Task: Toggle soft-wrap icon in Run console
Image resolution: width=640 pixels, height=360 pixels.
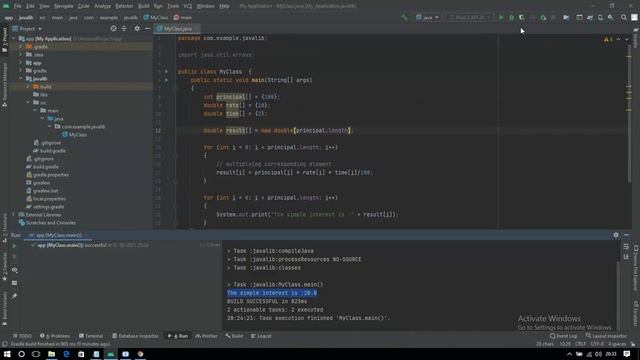Action: pyautogui.click(x=626, y=247)
